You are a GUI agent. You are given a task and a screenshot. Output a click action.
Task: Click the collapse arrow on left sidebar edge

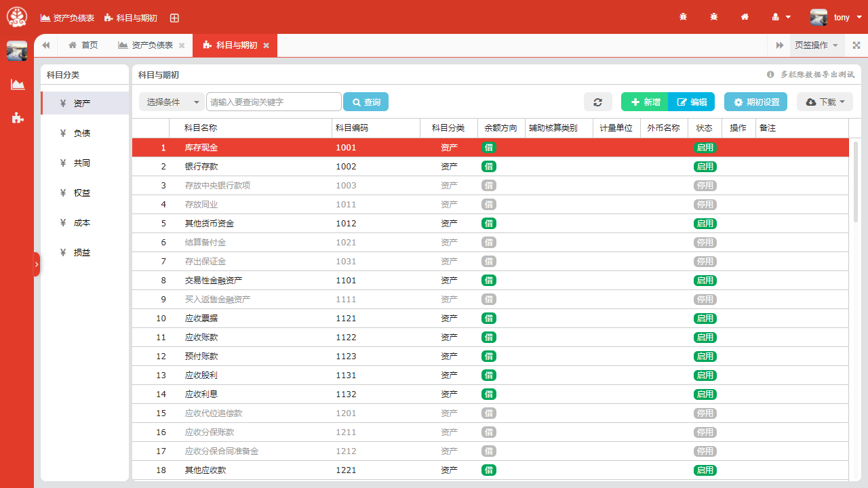pyautogui.click(x=37, y=264)
